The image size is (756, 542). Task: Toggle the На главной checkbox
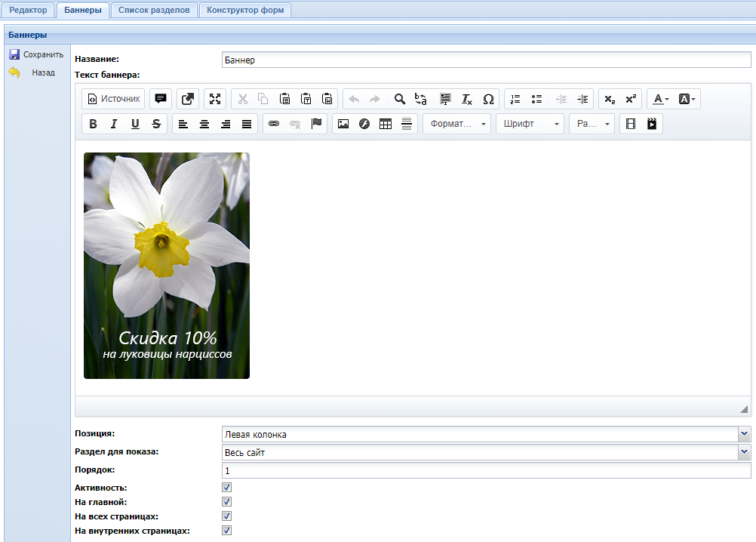[226, 502]
